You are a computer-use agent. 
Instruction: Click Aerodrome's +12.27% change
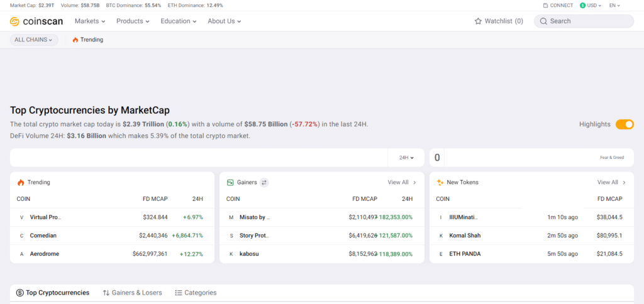point(191,254)
